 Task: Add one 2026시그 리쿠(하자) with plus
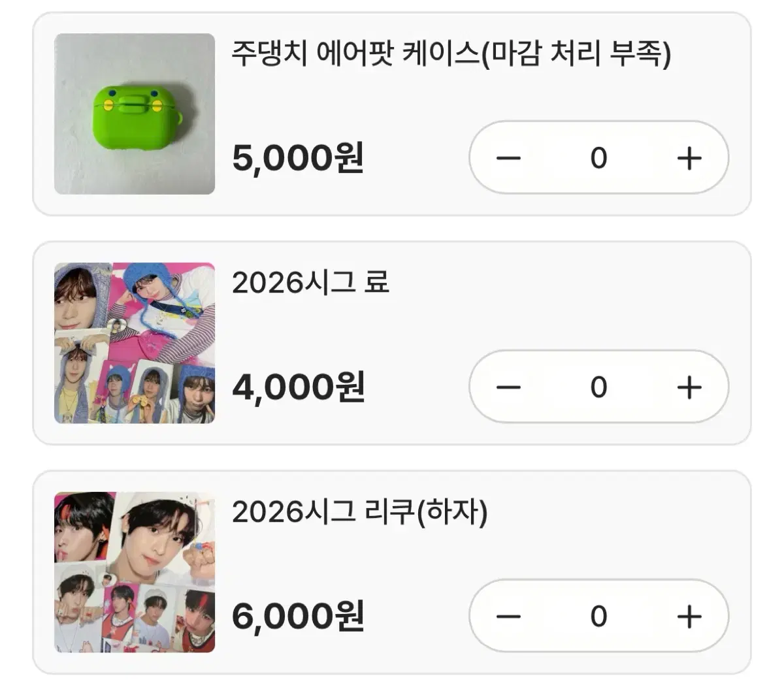689,617
